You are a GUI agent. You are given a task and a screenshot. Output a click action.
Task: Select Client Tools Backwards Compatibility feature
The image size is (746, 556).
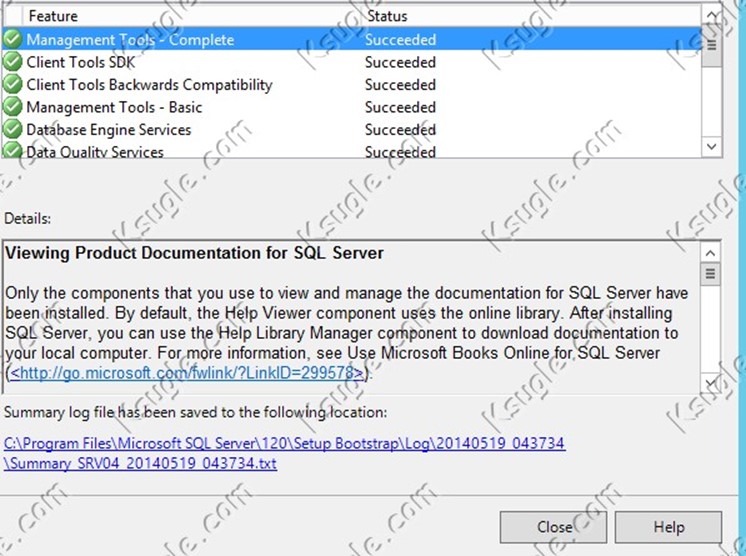point(352,84)
